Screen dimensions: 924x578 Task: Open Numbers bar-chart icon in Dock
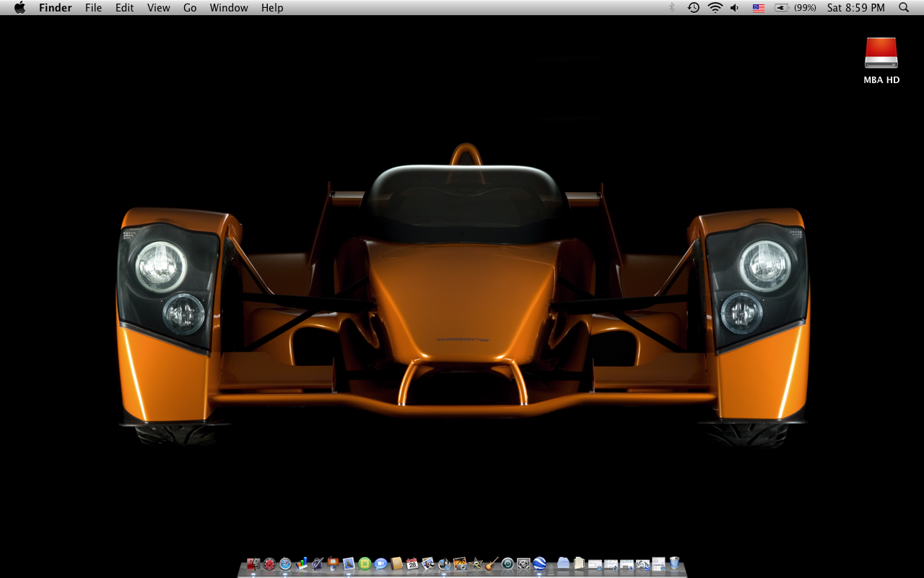pos(301,564)
